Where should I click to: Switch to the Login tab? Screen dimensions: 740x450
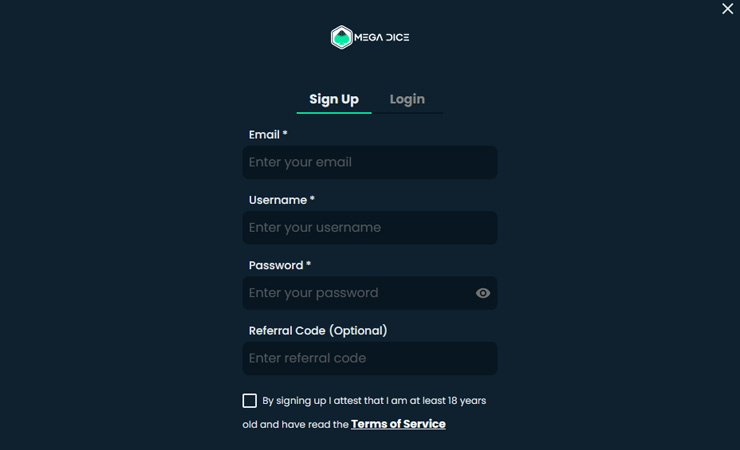[x=407, y=99]
